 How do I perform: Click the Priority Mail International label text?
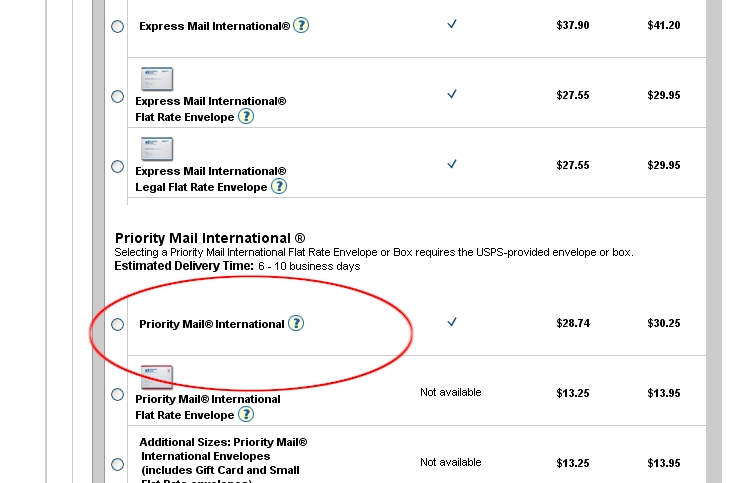(x=212, y=324)
